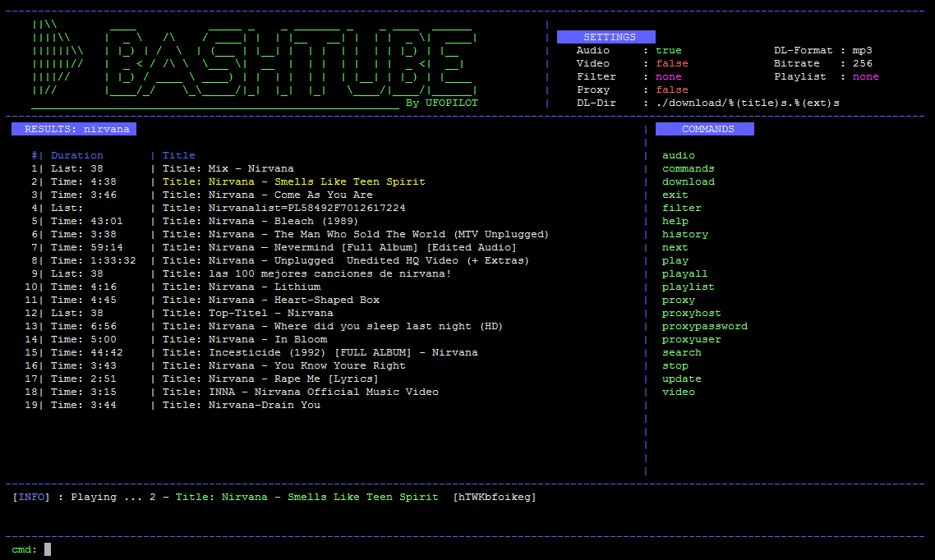The image size is (935, 560).
Task: Select the 'proxyuser' command
Action: point(691,340)
